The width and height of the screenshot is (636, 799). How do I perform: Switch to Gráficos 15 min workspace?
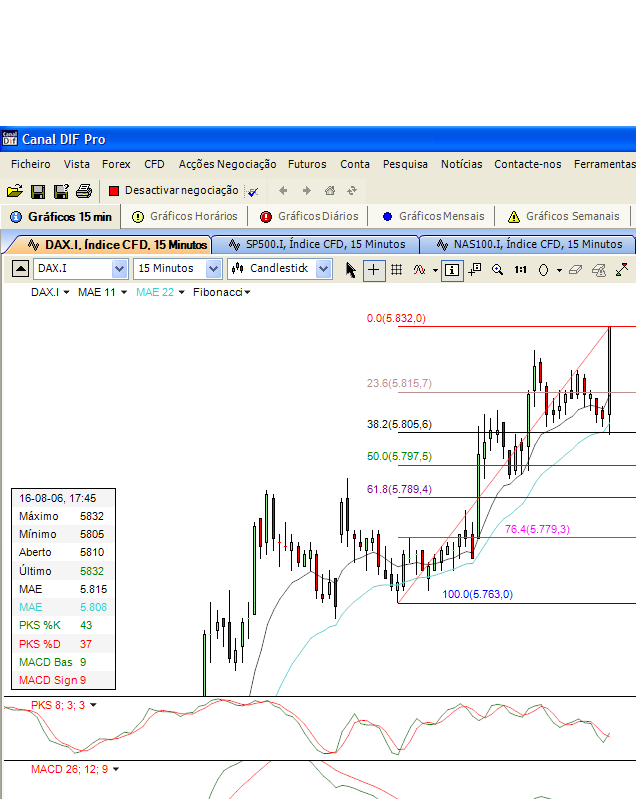(61, 217)
